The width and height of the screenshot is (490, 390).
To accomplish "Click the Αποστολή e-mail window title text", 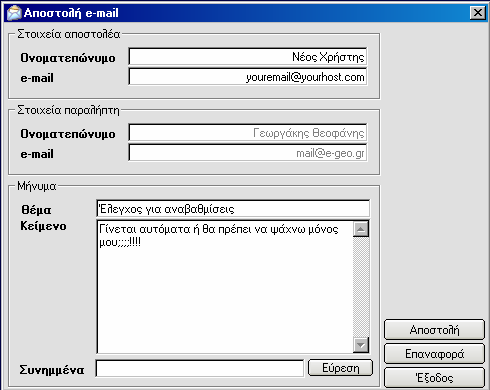I will click(x=71, y=13).
